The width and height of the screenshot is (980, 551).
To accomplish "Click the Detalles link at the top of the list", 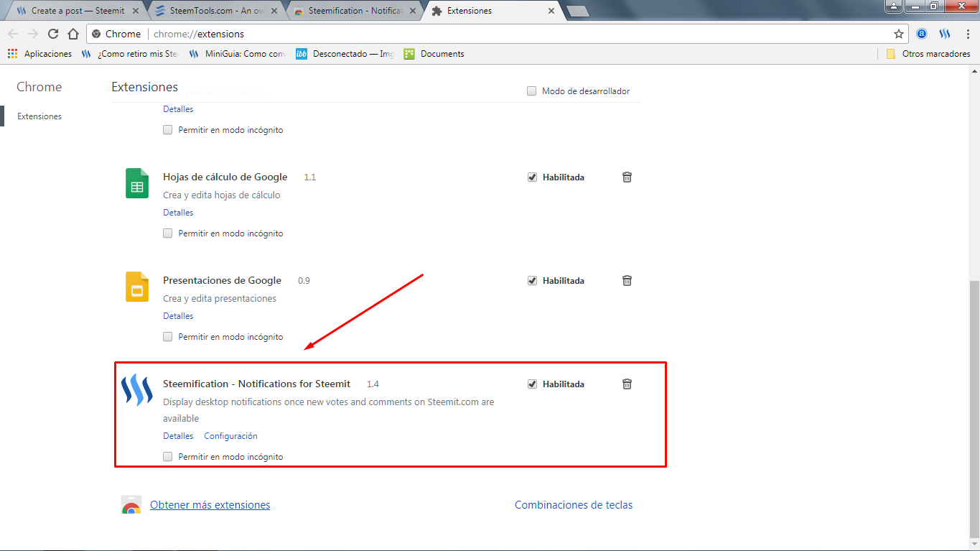I will pos(178,109).
